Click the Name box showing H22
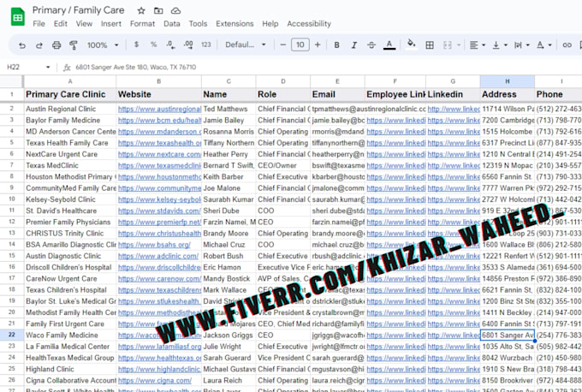Screen dimensions: 582x392 coord(24,68)
